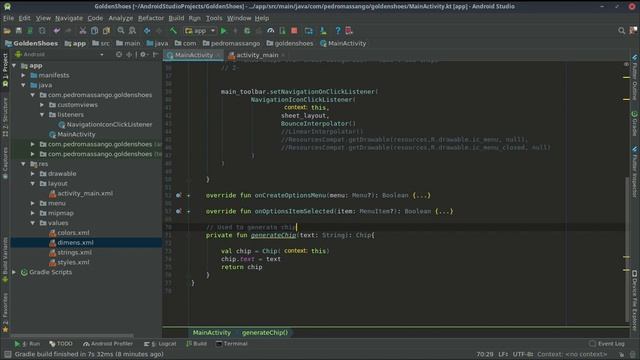Expand the drawable folder
Image resolution: width=640 pixels, height=360 pixels.
[x=33, y=174]
